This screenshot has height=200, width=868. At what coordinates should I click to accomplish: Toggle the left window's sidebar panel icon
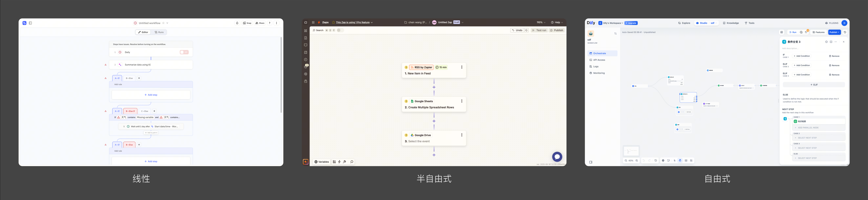click(x=30, y=23)
